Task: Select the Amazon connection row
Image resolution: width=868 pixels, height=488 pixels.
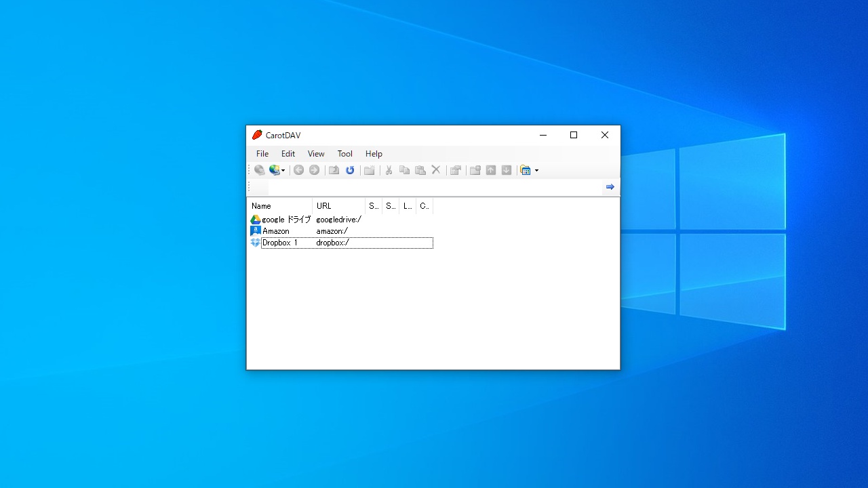Action: [x=341, y=231]
